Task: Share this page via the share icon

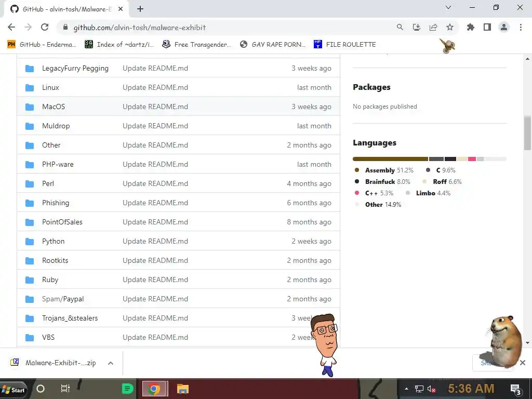Action: pyautogui.click(x=433, y=27)
